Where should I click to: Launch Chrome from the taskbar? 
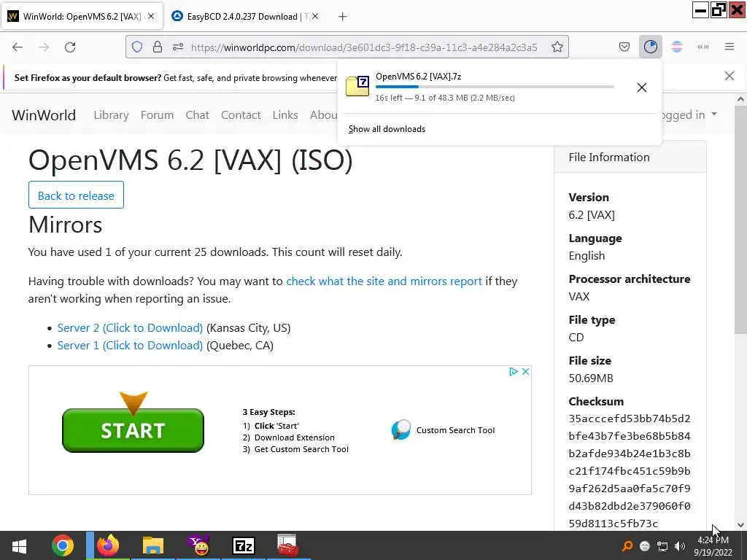tap(63, 545)
